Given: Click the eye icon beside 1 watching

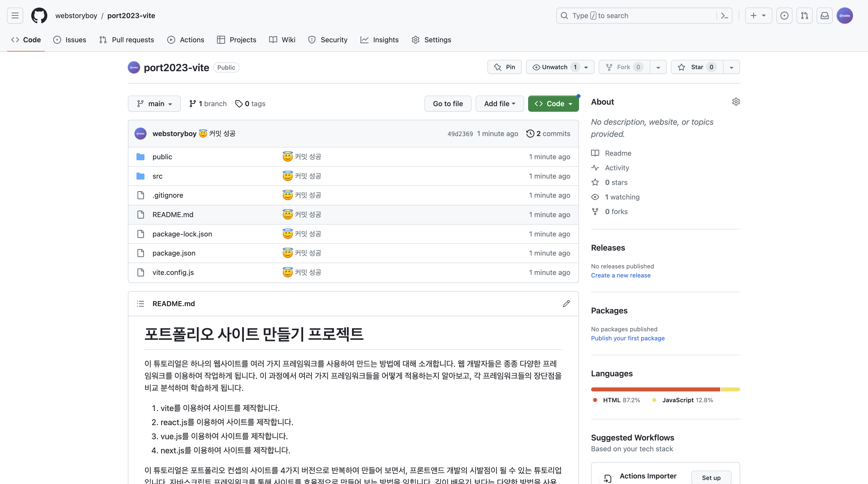Looking at the screenshot, I should click(x=595, y=197).
